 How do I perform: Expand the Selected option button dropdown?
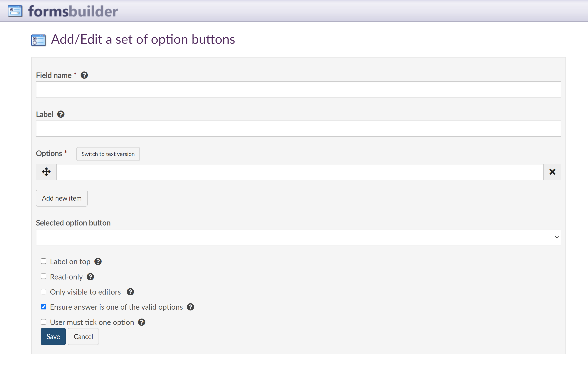[x=298, y=237]
